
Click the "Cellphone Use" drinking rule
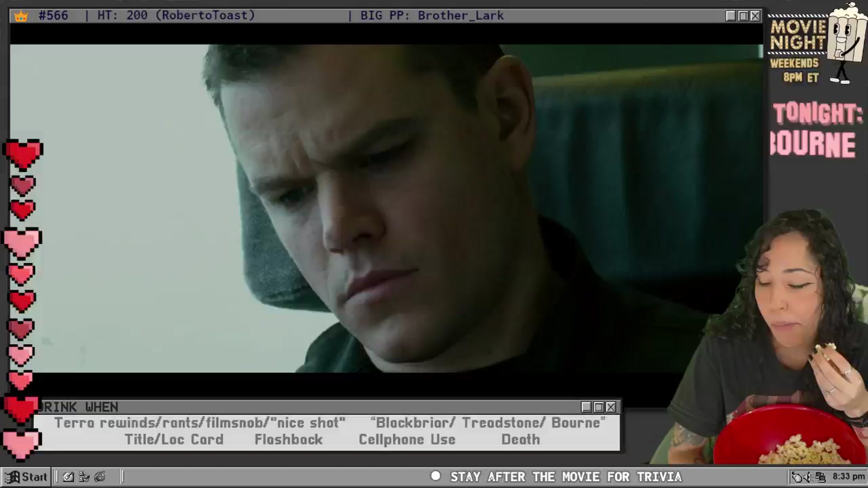click(x=407, y=439)
